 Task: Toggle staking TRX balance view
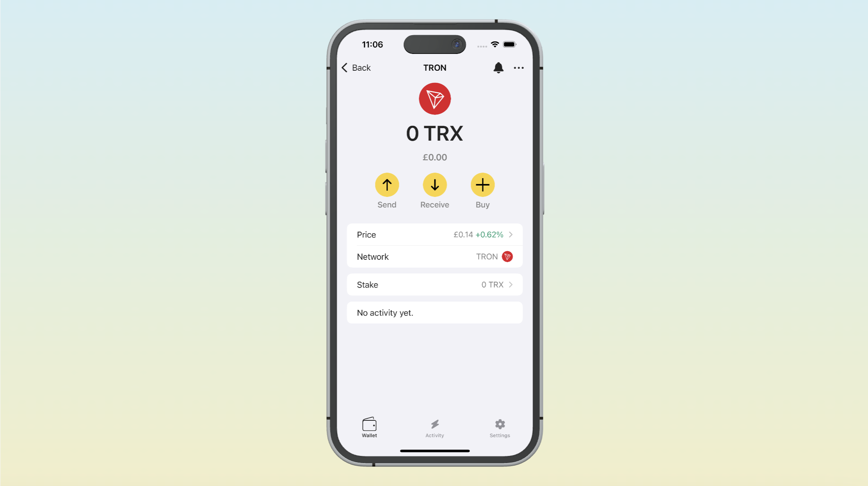point(434,285)
